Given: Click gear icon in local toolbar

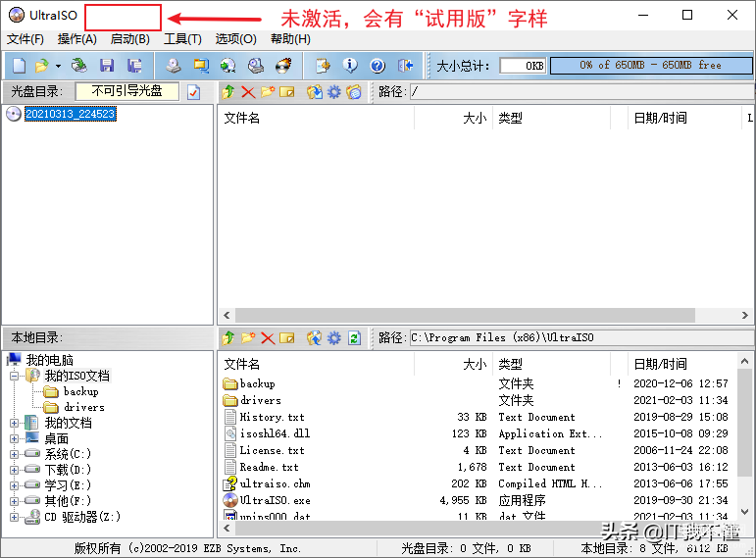Looking at the screenshot, I should click(334, 338).
